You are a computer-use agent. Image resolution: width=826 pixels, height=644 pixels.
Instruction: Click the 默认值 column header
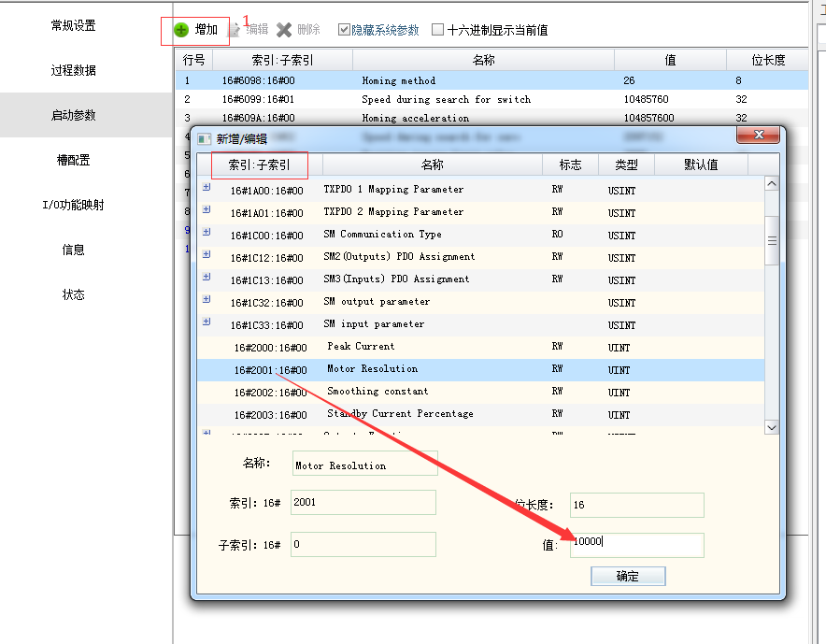[701, 165]
